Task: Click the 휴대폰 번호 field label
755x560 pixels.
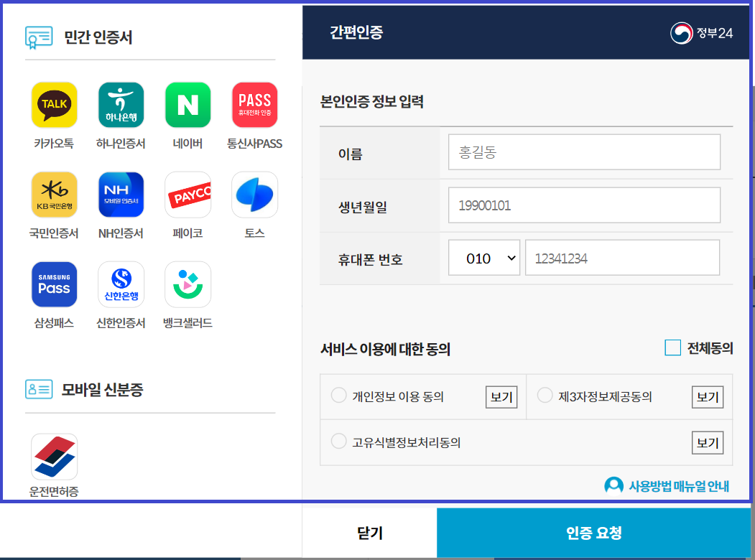Action: [370, 260]
